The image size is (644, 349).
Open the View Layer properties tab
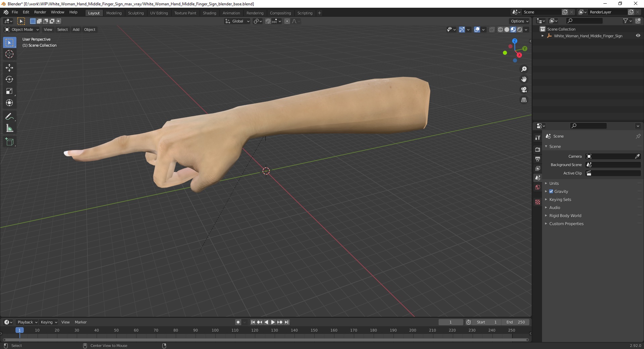[x=538, y=168]
